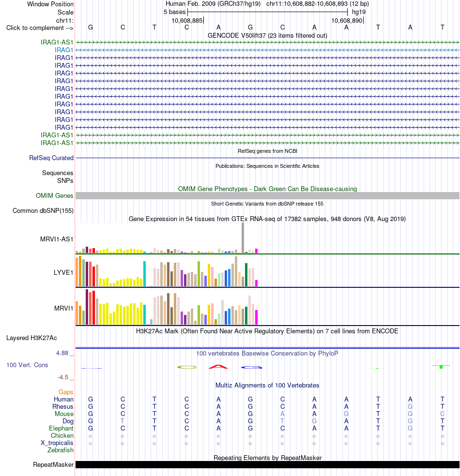460x476 pixels.
Task: Open the H3K27Ac Mark track title
Action: 267,331
